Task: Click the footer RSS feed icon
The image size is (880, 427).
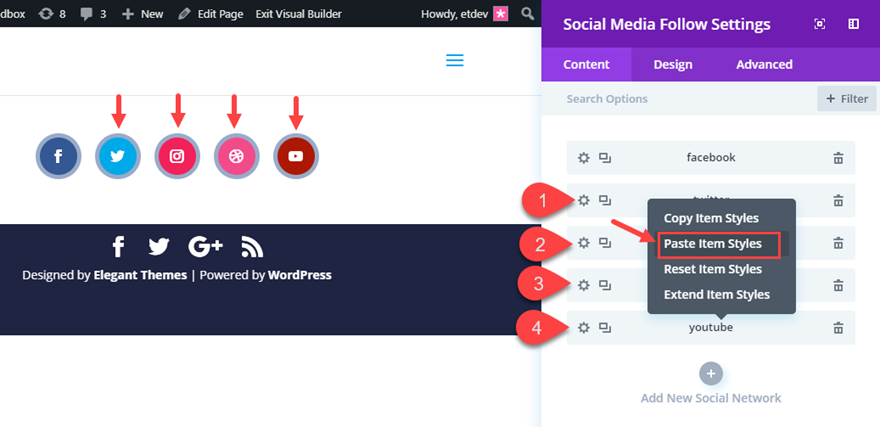Action: click(252, 246)
